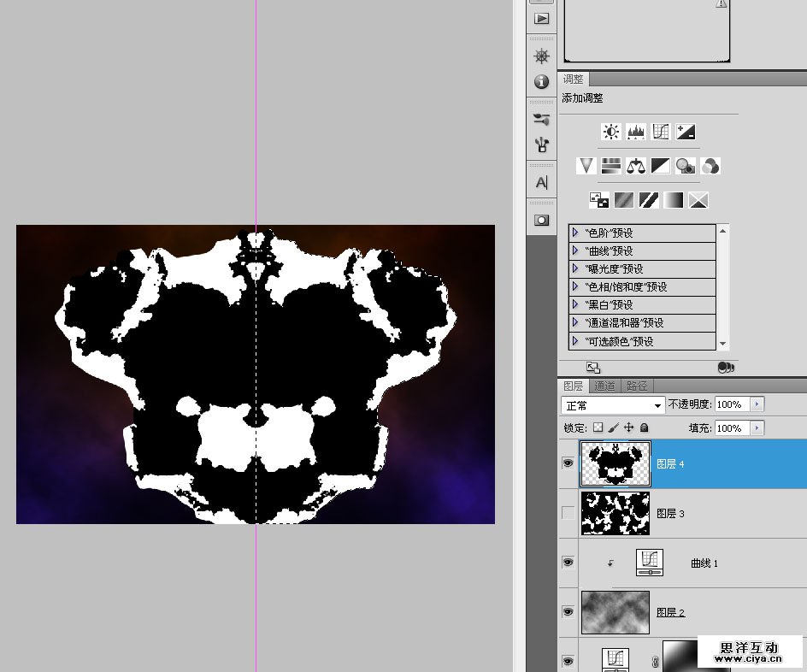Hide layer 图层 4 with its eye icon

coord(568,463)
